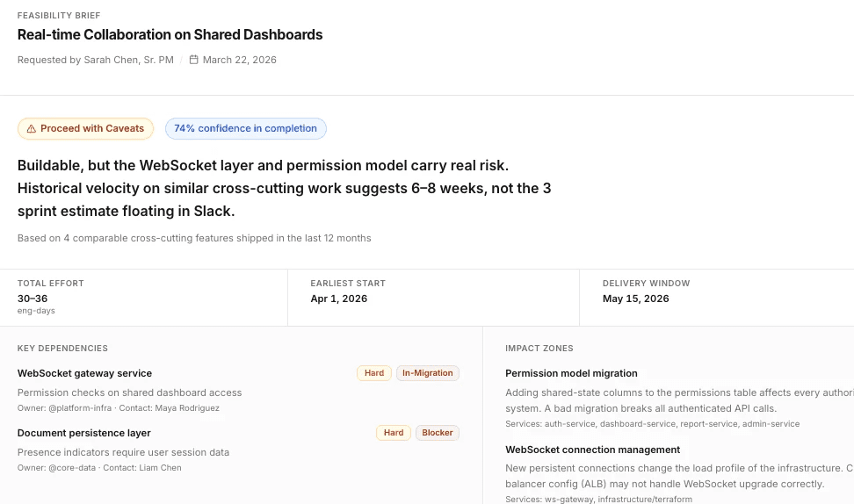Click the Real-time Collaboration on Shared Dashboards title
Screen dimensions: 854x504
pos(170,35)
